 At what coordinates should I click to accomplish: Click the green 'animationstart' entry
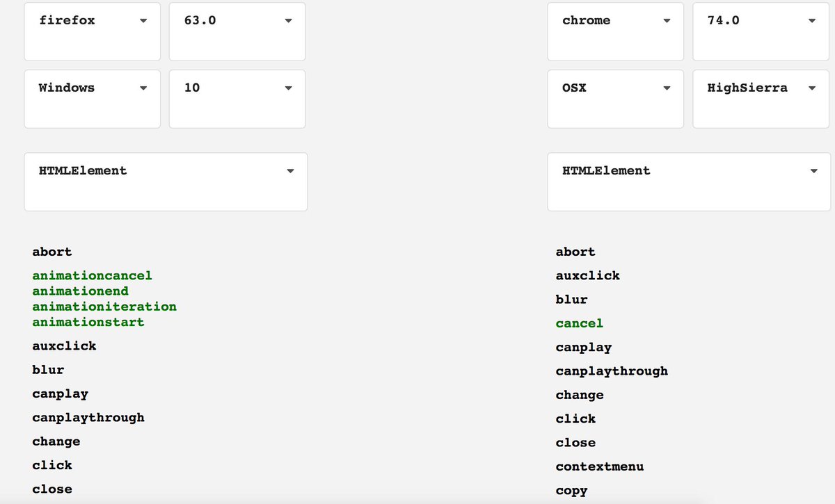point(88,322)
